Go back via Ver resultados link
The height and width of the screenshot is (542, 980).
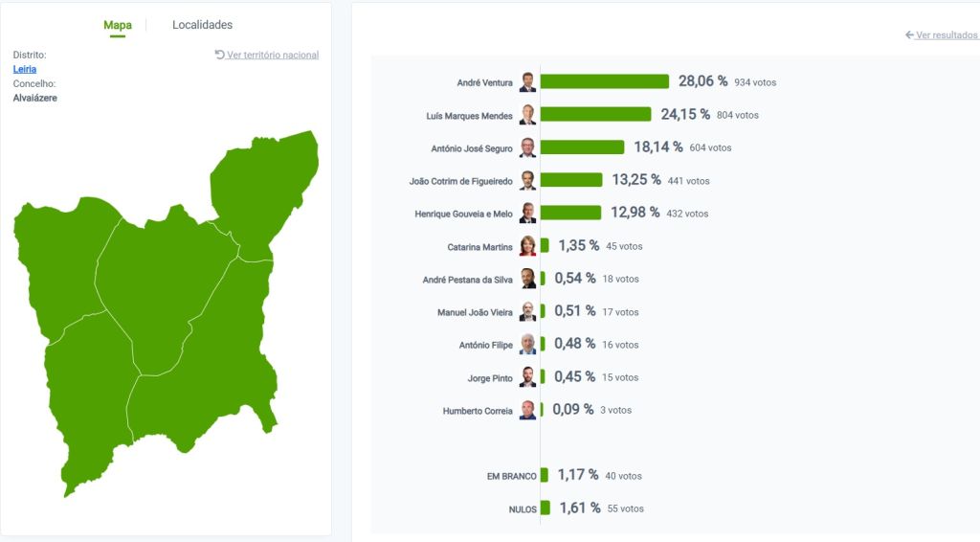click(946, 35)
